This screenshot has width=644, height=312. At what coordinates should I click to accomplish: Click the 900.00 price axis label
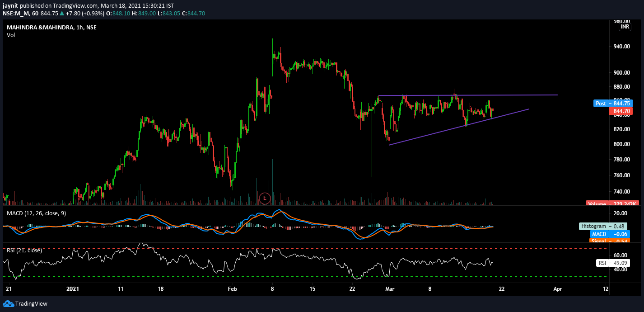(x=622, y=72)
